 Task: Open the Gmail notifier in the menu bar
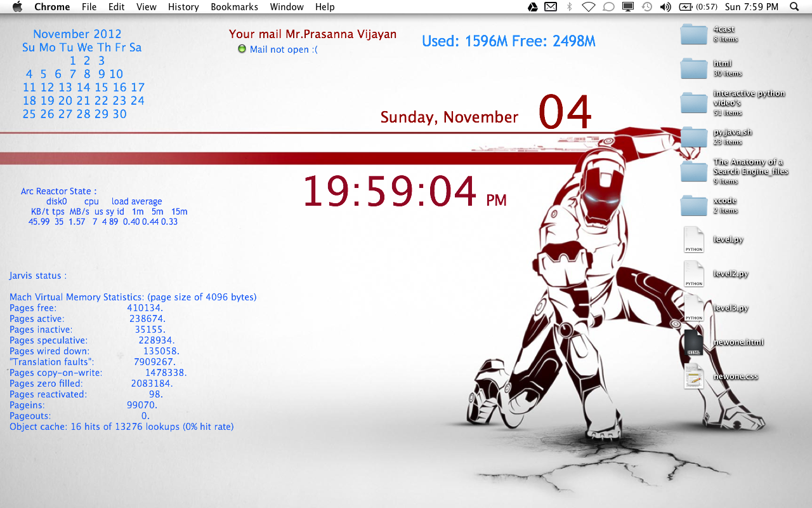[x=551, y=7]
